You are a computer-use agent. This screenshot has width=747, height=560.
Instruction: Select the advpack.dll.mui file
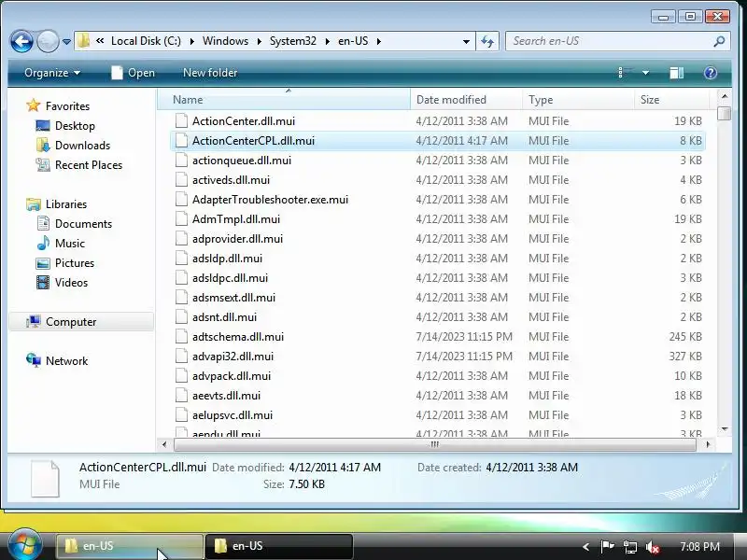(x=232, y=376)
